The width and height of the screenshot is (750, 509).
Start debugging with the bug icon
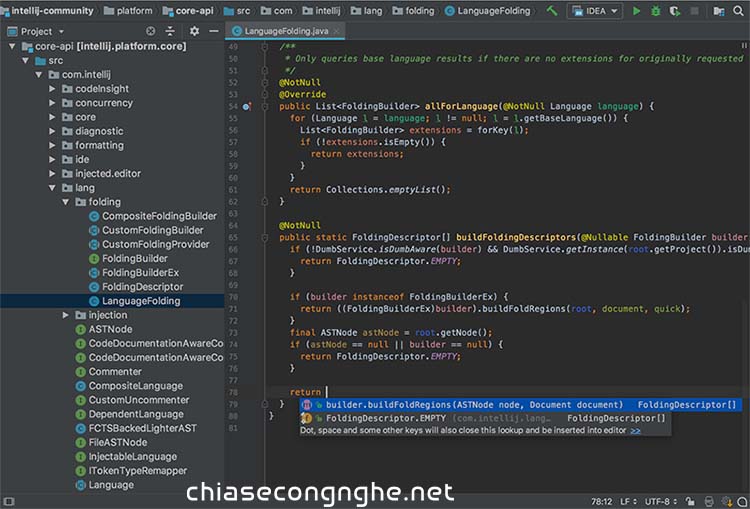[x=656, y=11]
